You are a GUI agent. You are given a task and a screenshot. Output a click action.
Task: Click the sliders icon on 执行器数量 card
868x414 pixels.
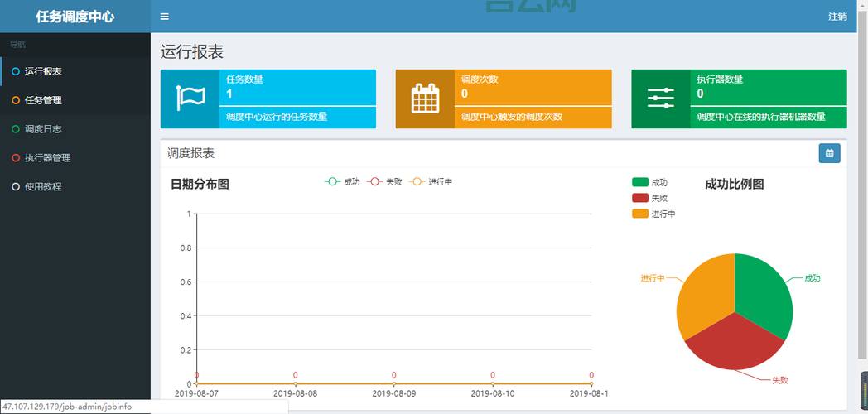point(660,99)
